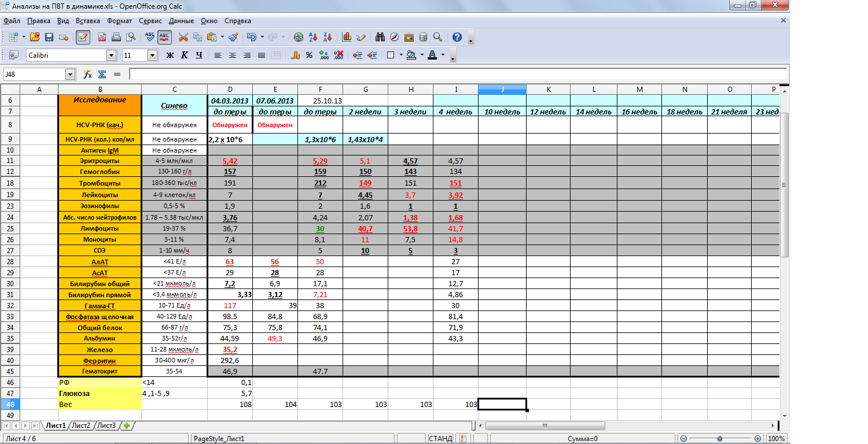The width and height of the screenshot is (868, 444).
Task: Apply font color
Action: [432, 55]
